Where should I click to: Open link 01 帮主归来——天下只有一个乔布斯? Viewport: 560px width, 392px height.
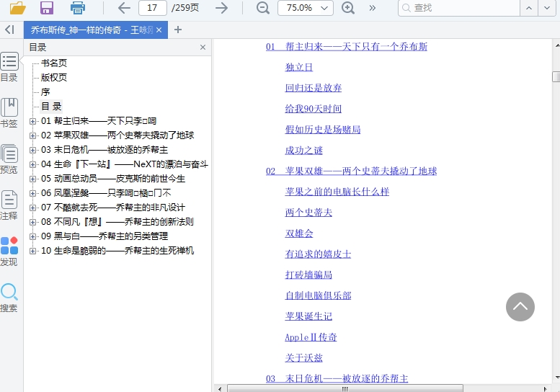347,46
